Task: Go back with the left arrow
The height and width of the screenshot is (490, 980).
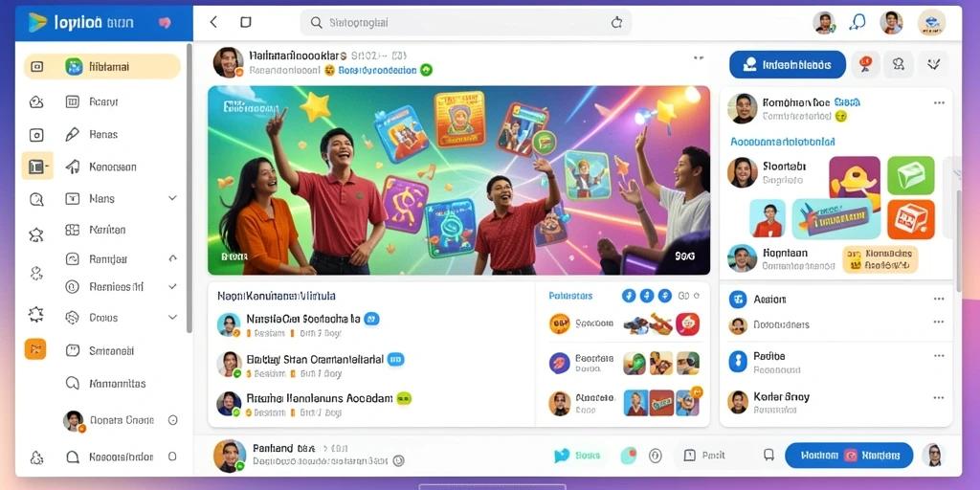Action: [213, 22]
